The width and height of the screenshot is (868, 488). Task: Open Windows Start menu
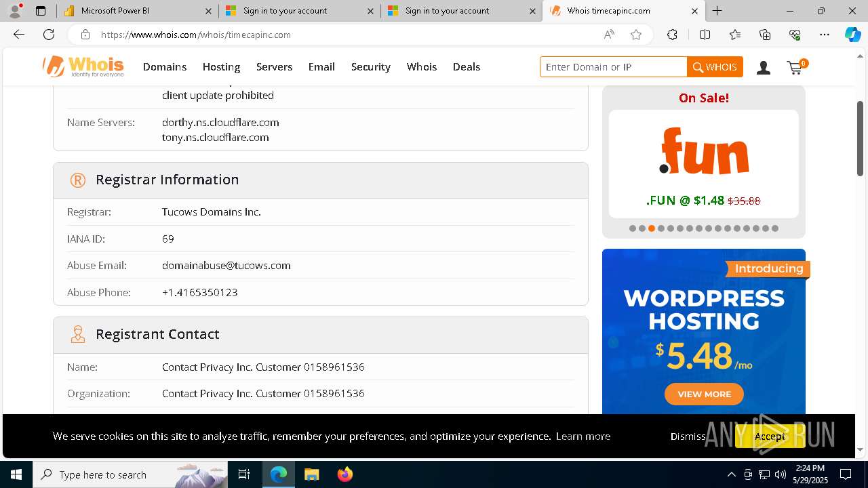[16, 474]
